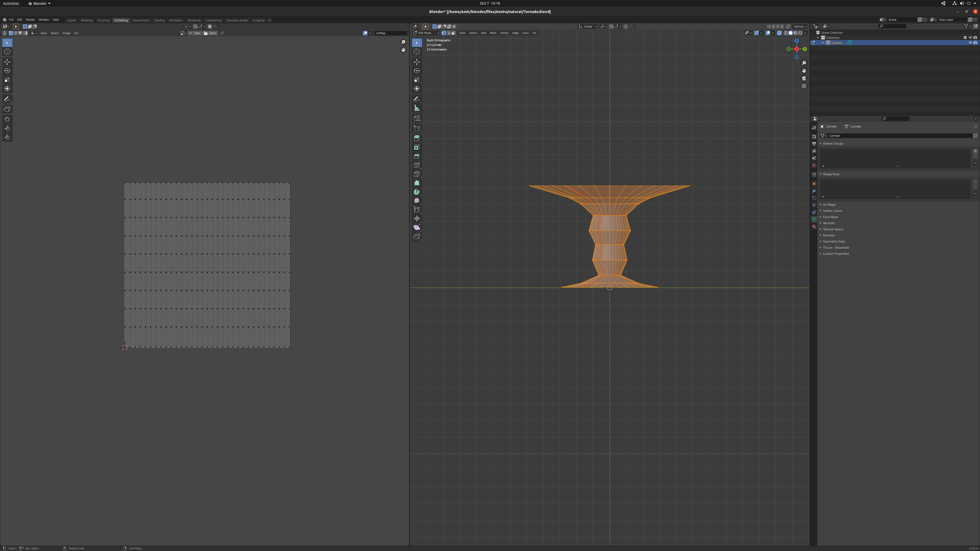Viewport: 980px width, 551px height.
Task: Select the Smooth tool in 3D viewport
Action: click(x=416, y=201)
